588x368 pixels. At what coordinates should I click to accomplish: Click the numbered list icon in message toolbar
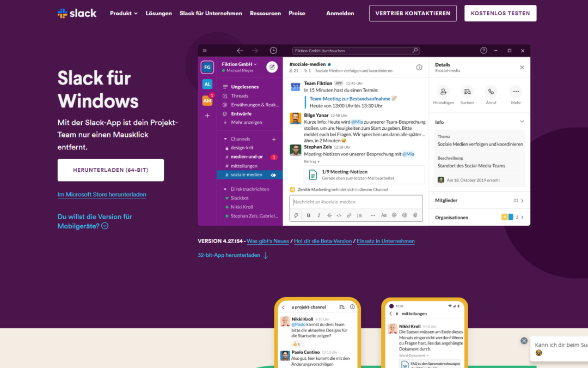[359, 215]
